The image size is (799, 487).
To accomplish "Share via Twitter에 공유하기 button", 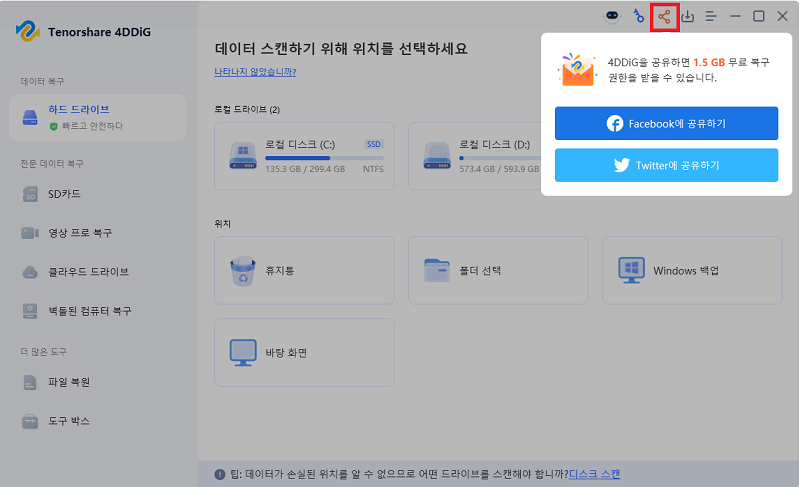I will [x=666, y=165].
